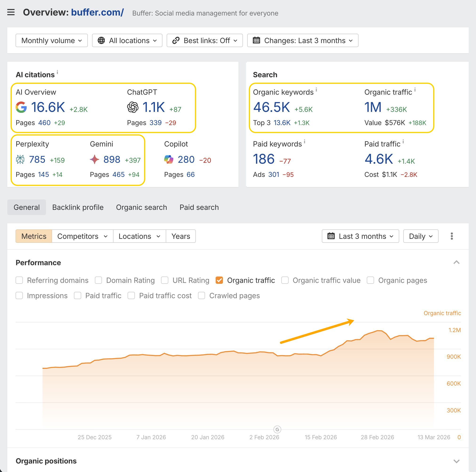Screen dimensions: 476x472
Task: Open the Monthly volume dropdown
Action: pyautogui.click(x=51, y=41)
